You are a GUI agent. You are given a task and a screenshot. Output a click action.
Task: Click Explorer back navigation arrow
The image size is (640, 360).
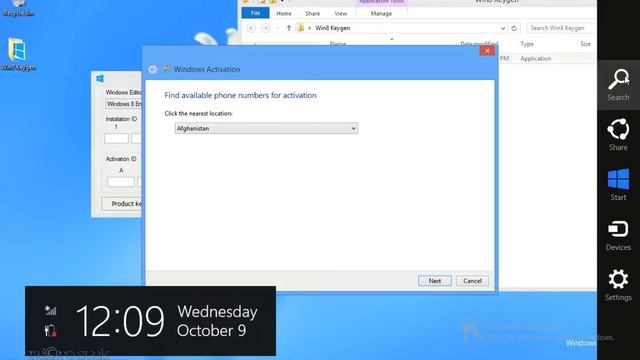tap(251, 28)
